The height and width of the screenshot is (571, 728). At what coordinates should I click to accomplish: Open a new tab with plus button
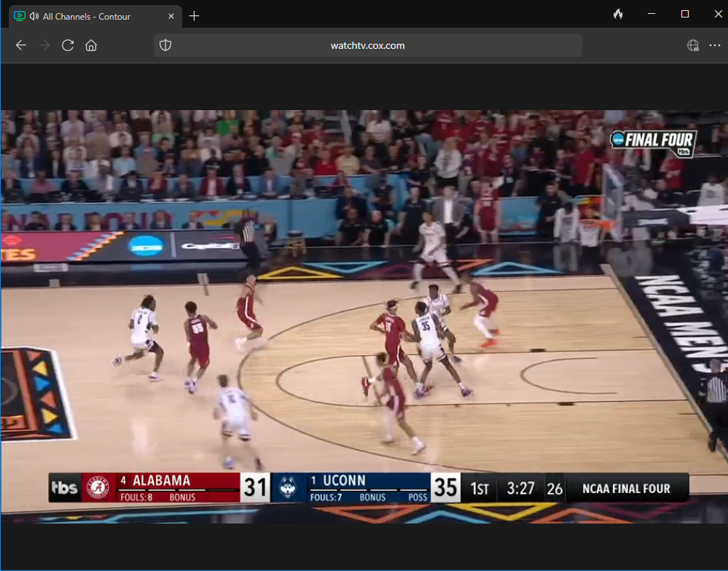click(x=194, y=16)
